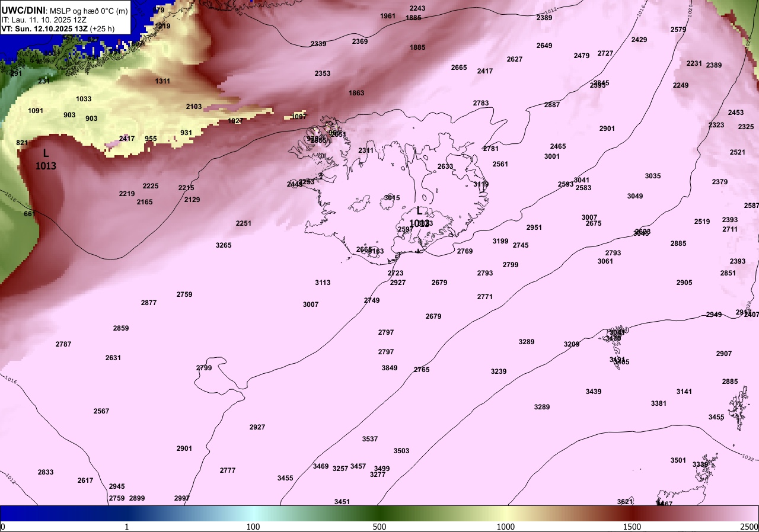Click the 3849 value
Image resolution: width=759 pixels, height=532 pixels.
390,368
